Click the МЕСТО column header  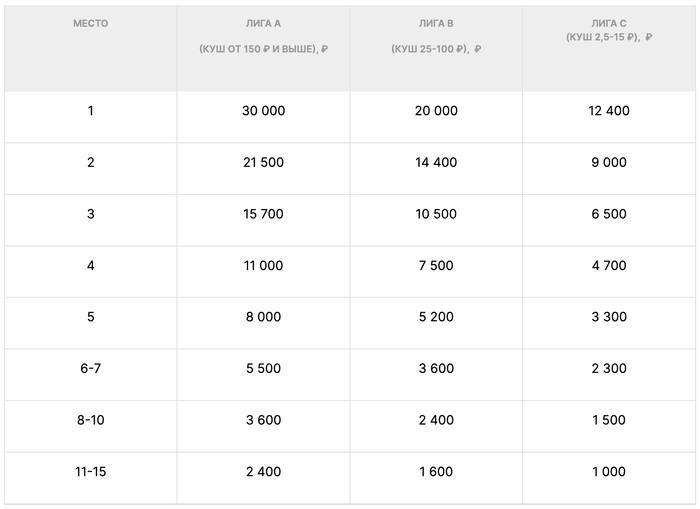coord(90,23)
